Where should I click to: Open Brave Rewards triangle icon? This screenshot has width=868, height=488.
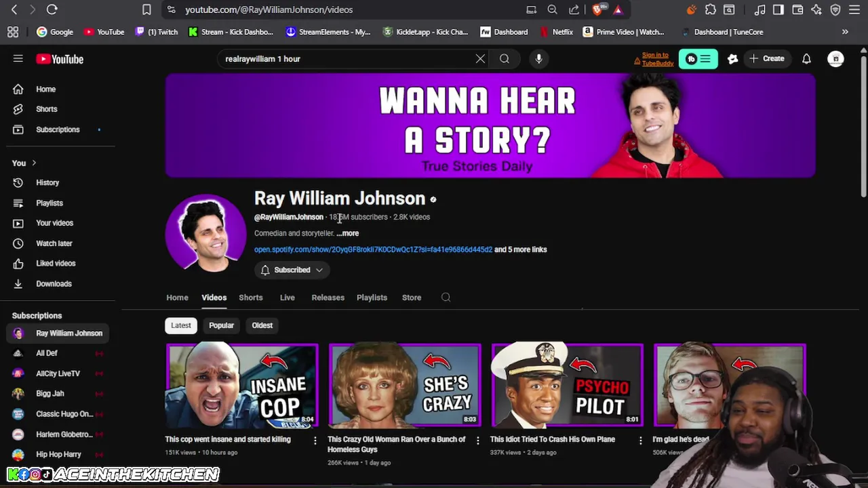click(x=618, y=9)
